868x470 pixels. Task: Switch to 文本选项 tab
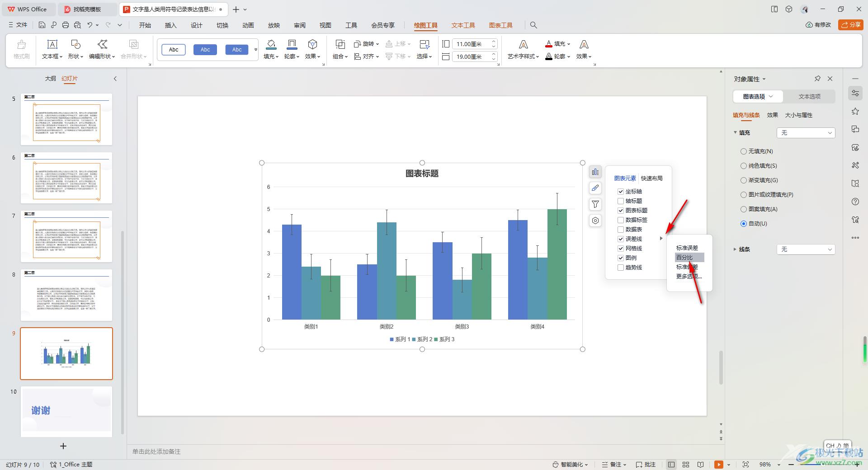(809, 96)
